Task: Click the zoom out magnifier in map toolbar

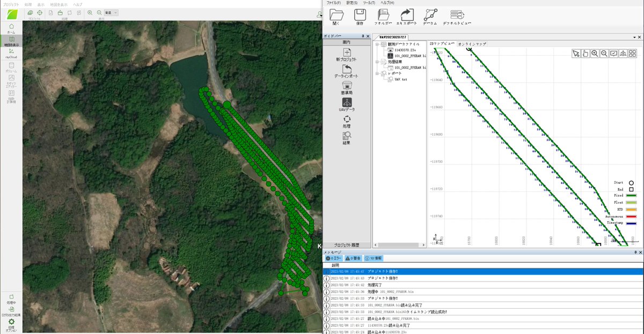Action: [x=99, y=12]
